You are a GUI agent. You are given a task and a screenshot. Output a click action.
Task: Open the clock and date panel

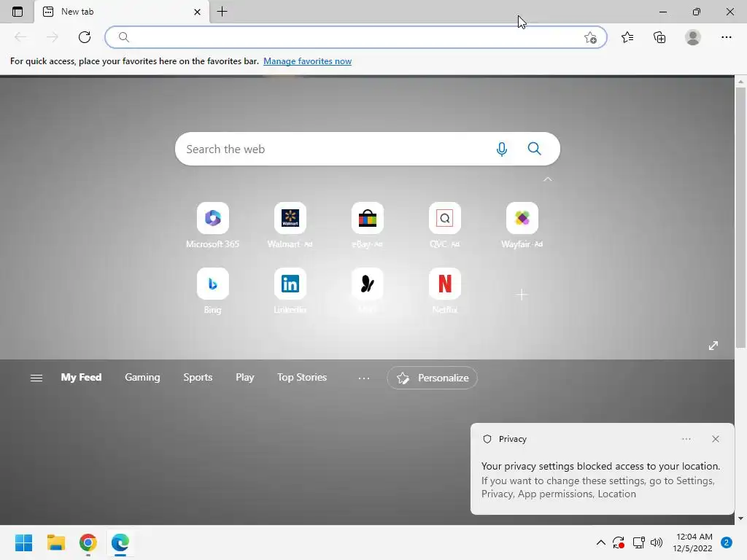pos(693,542)
